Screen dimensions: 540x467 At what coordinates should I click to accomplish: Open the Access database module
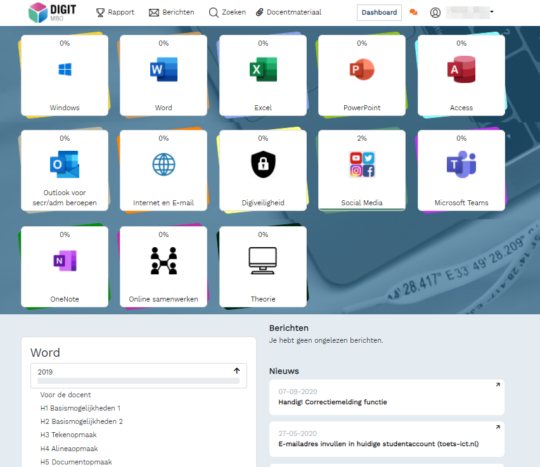coord(461,75)
